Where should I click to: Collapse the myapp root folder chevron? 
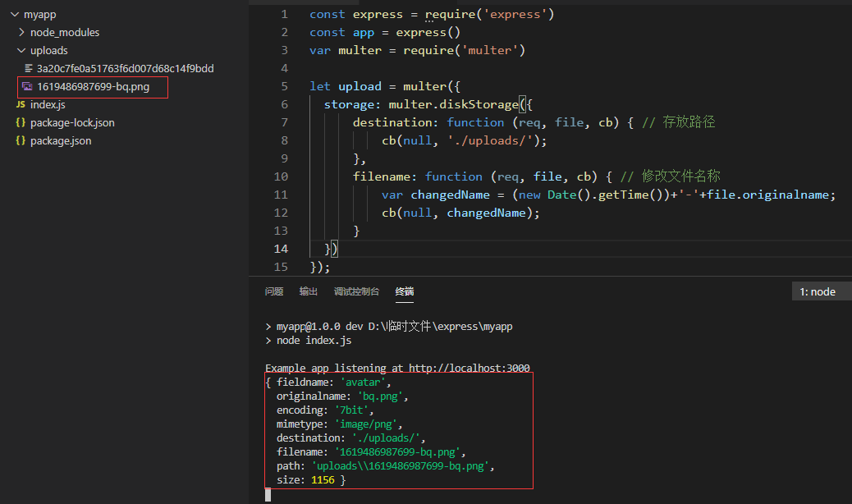click(x=15, y=15)
